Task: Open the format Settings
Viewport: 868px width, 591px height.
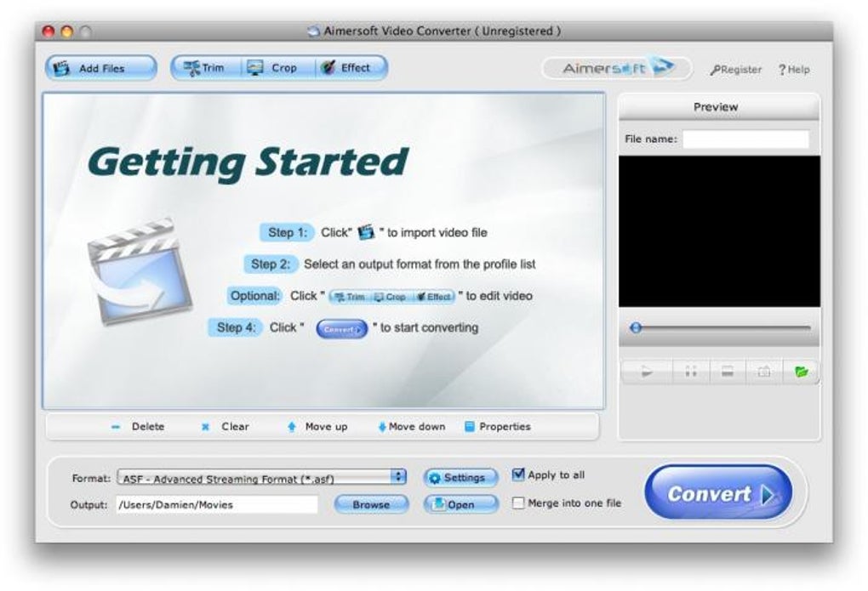Action: [460, 478]
